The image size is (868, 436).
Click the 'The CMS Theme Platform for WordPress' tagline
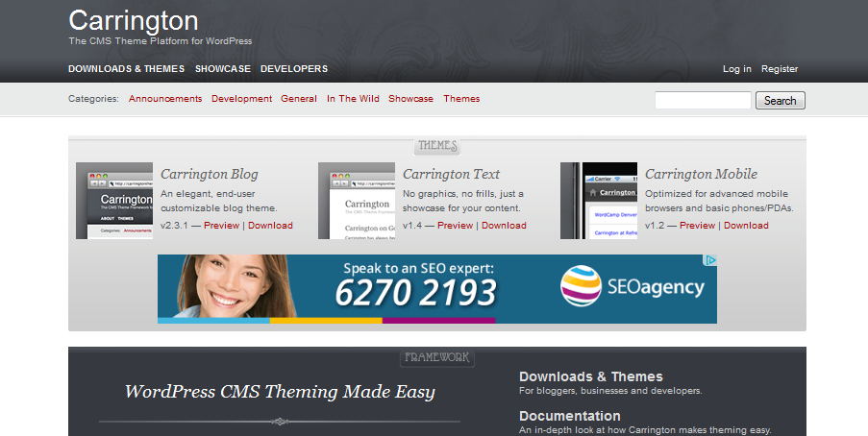(160, 41)
